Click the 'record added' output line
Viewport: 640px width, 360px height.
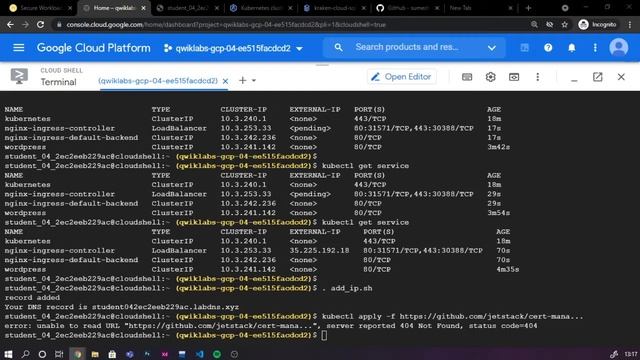pos(32,298)
